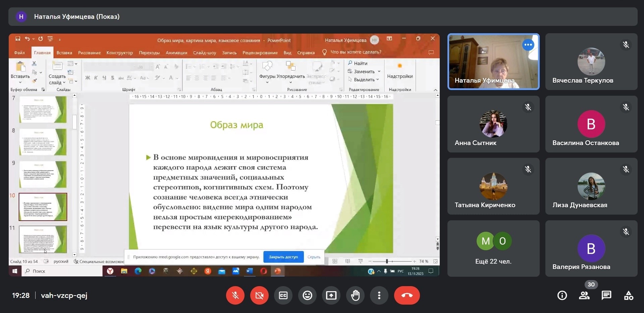
Task: Fit the slide to the current window
Action: (435, 261)
